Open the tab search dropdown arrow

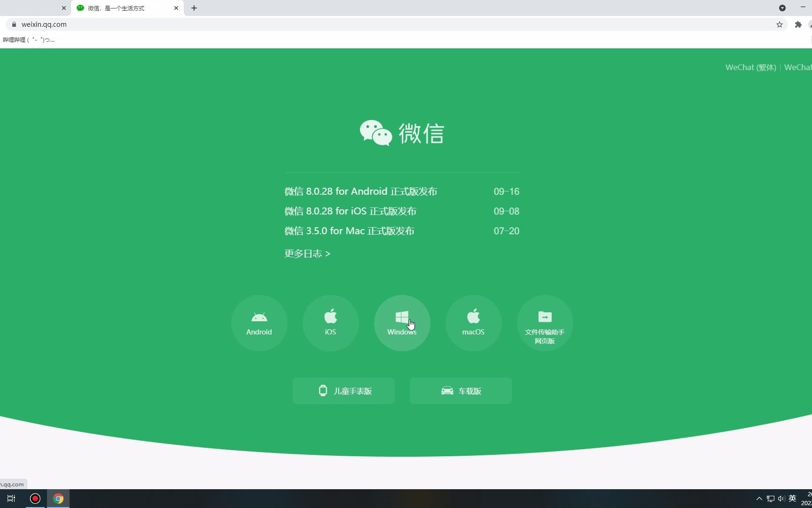(782, 8)
